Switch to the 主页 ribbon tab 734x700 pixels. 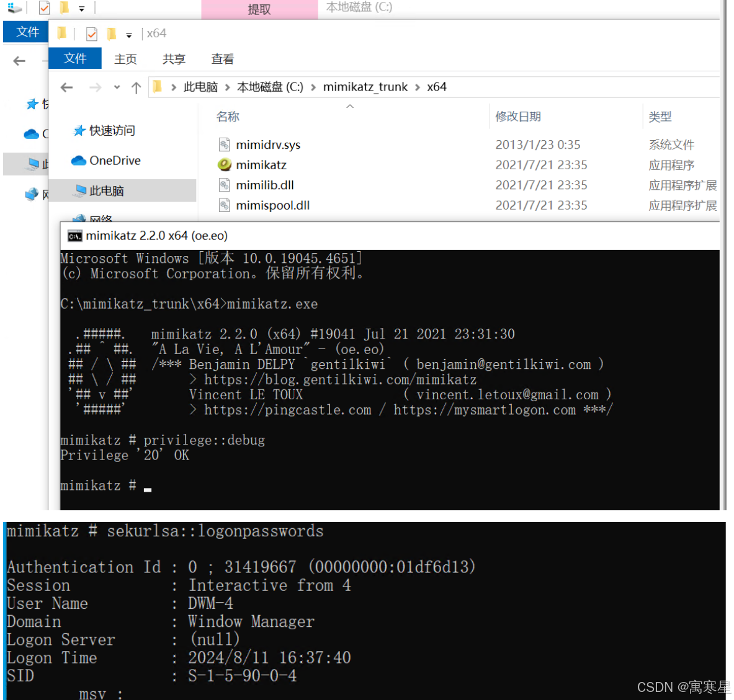tap(125, 59)
